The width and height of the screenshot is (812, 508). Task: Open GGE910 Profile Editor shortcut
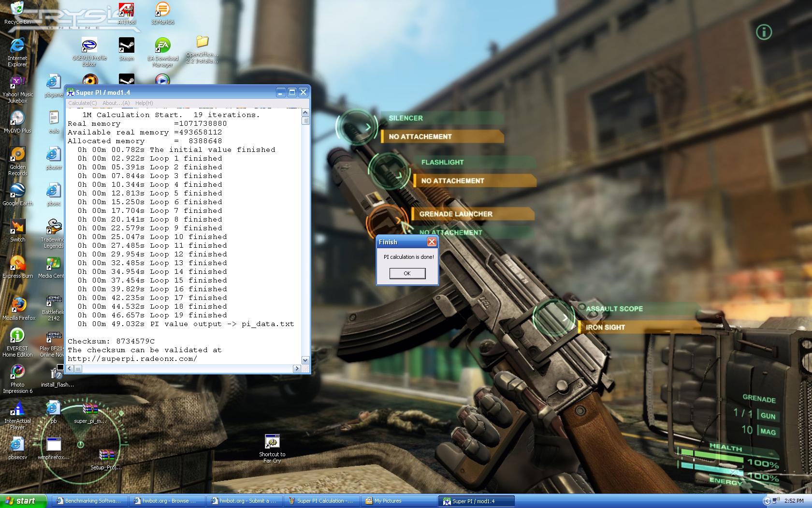tap(89, 52)
